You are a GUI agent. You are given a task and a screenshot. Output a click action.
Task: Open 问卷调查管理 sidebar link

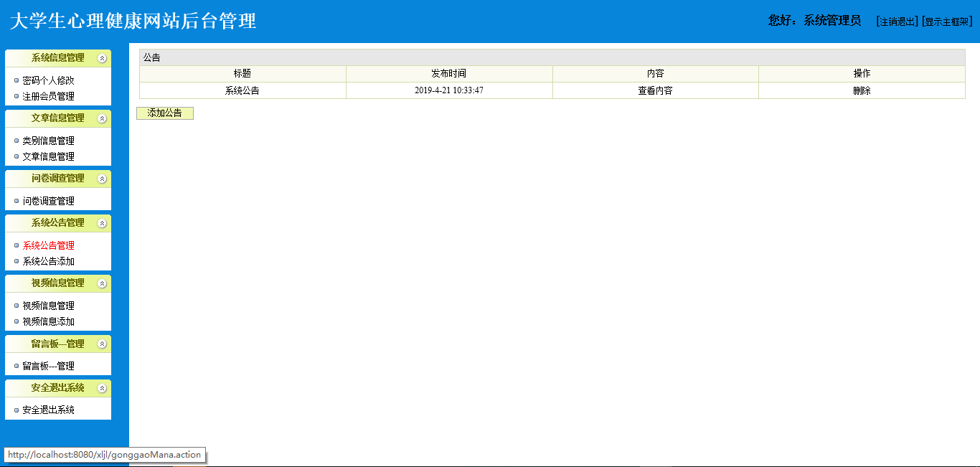(x=48, y=201)
